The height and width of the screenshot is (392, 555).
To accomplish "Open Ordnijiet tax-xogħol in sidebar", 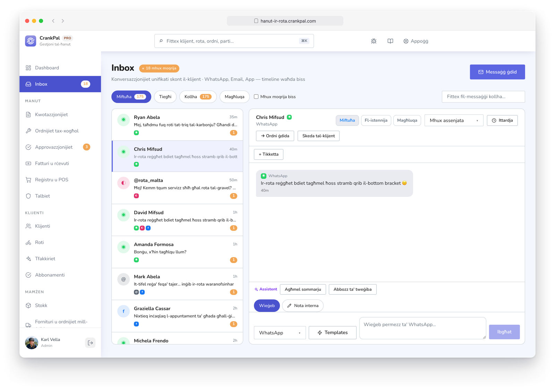I will point(60,131).
